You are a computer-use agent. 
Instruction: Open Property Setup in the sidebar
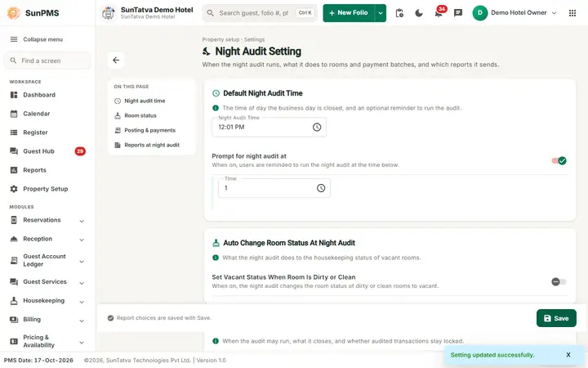[47, 189]
